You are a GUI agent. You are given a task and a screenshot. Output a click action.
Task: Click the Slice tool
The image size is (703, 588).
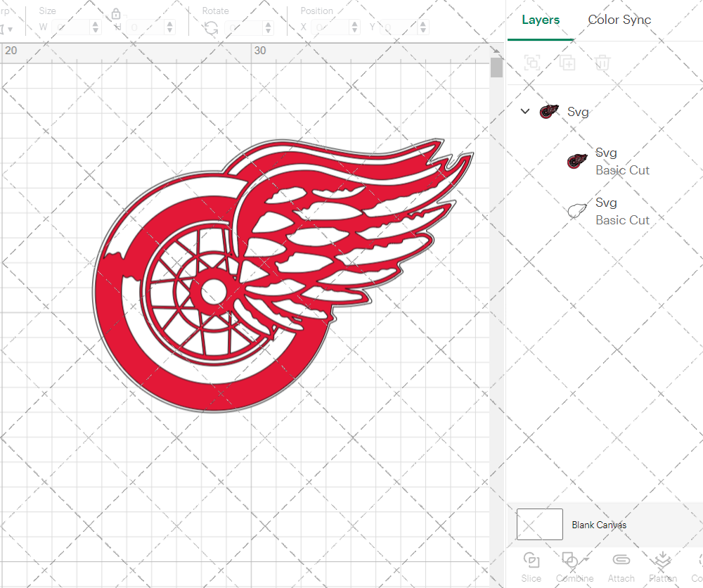tap(531, 567)
